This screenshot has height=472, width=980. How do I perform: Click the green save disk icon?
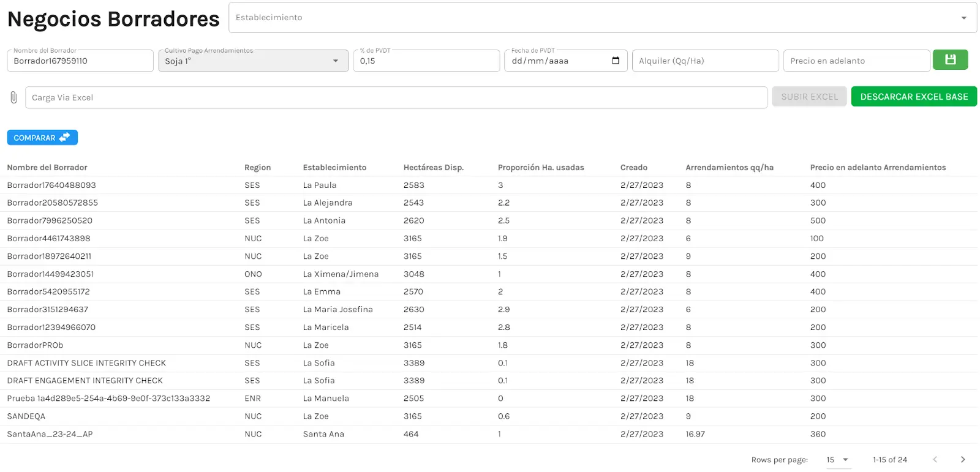click(950, 60)
